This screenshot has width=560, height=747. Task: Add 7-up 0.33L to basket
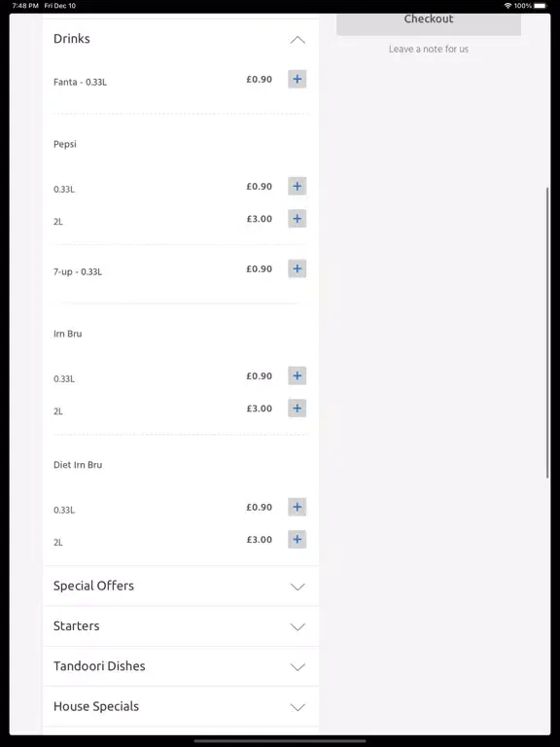point(297,268)
